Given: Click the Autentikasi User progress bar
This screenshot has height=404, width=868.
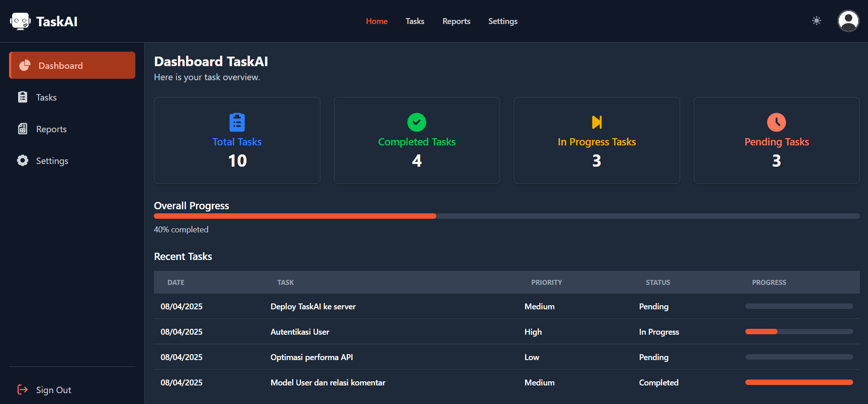Looking at the screenshot, I should pos(799,332).
